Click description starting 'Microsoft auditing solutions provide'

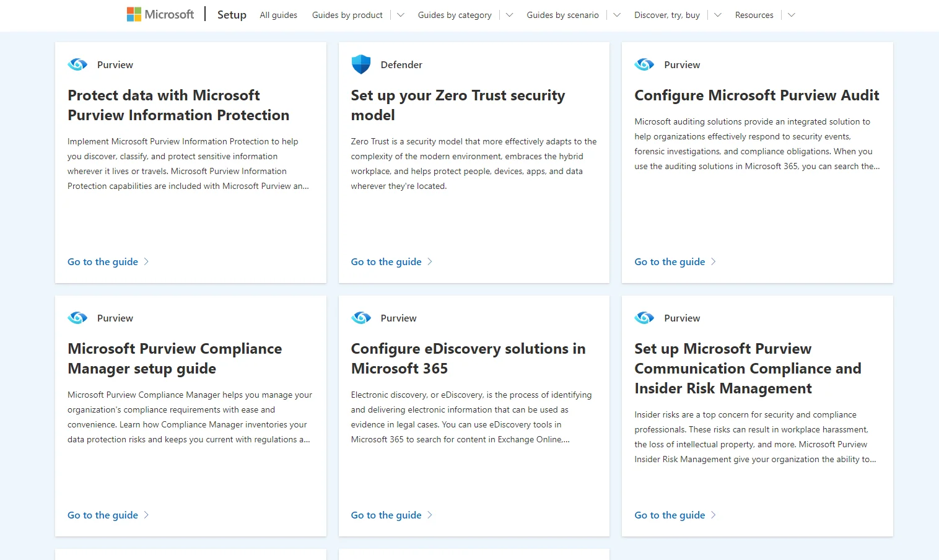757,144
